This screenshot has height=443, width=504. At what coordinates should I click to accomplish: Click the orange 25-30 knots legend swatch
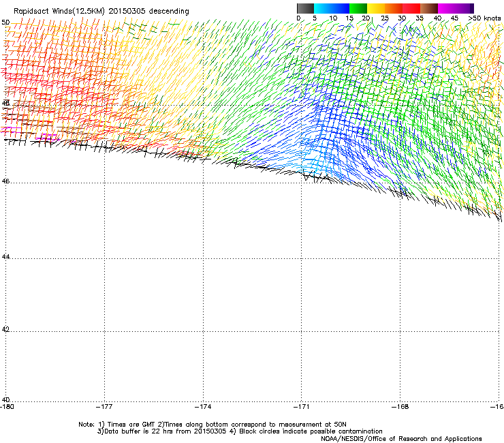(x=394, y=8)
